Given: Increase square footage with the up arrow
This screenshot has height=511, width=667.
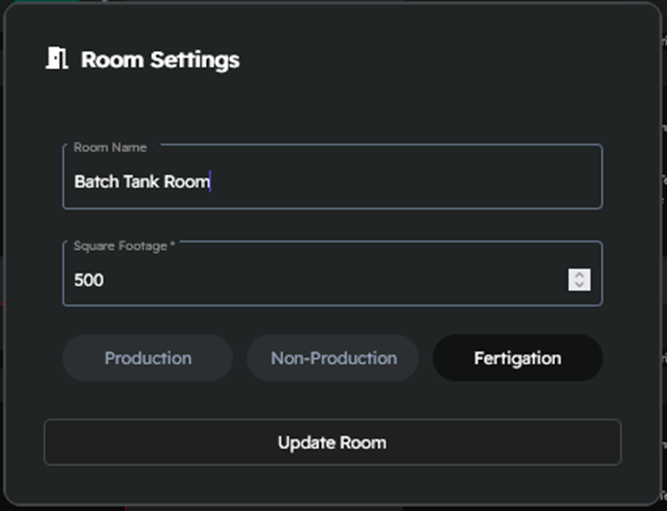Looking at the screenshot, I should 580,275.
